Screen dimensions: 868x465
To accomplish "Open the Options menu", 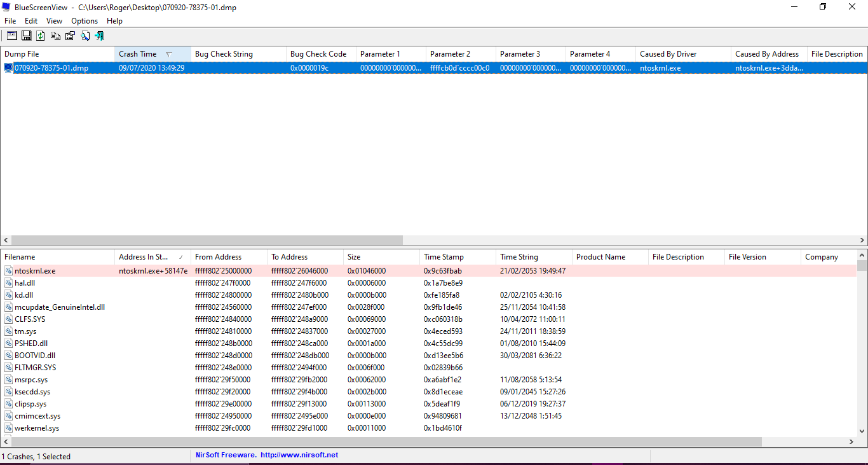I will (85, 21).
